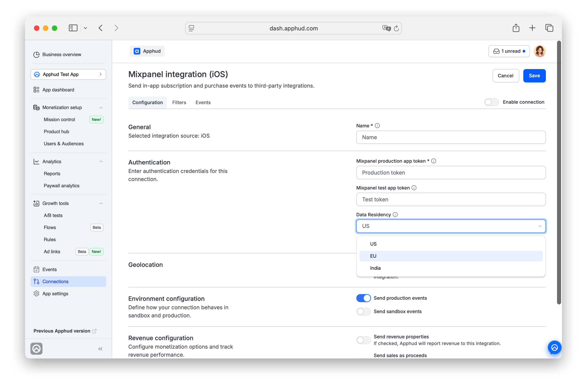Open Ad links in sidebar
The height and width of the screenshot is (392, 587).
pyautogui.click(x=52, y=252)
